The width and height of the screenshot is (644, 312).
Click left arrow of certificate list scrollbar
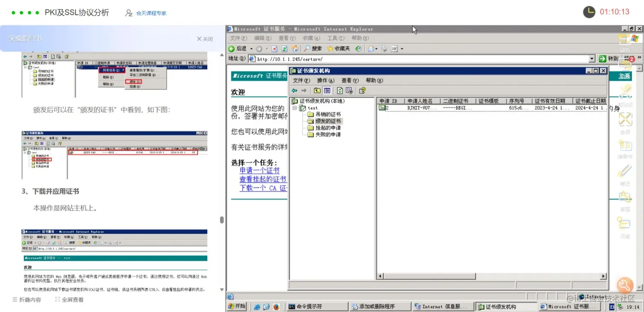381,276
